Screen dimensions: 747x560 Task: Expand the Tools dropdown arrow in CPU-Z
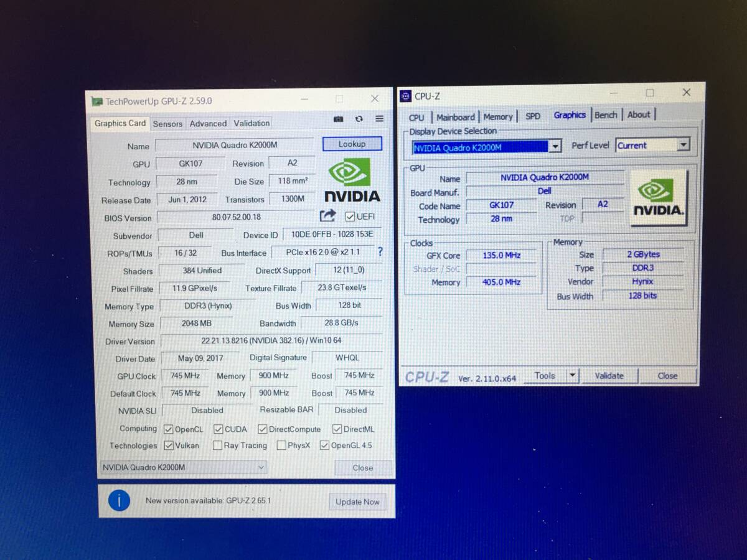[572, 376]
